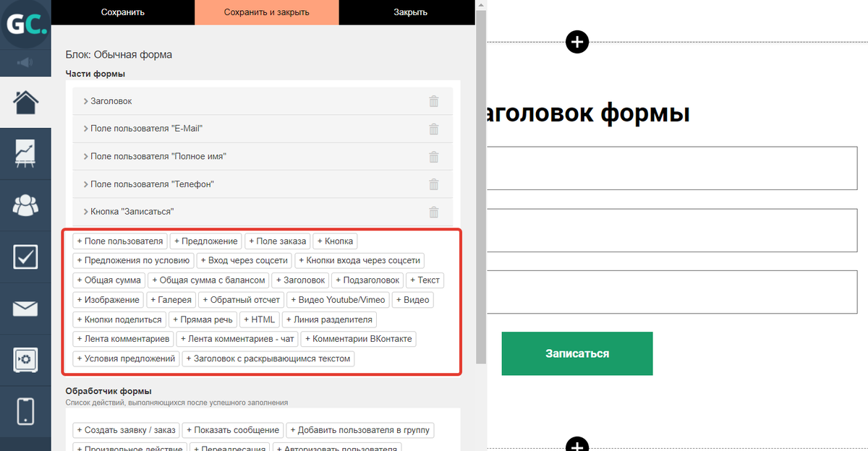This screenshot has height=451, width=868.
Task: Add Общая сумма part
Action: 109,280
